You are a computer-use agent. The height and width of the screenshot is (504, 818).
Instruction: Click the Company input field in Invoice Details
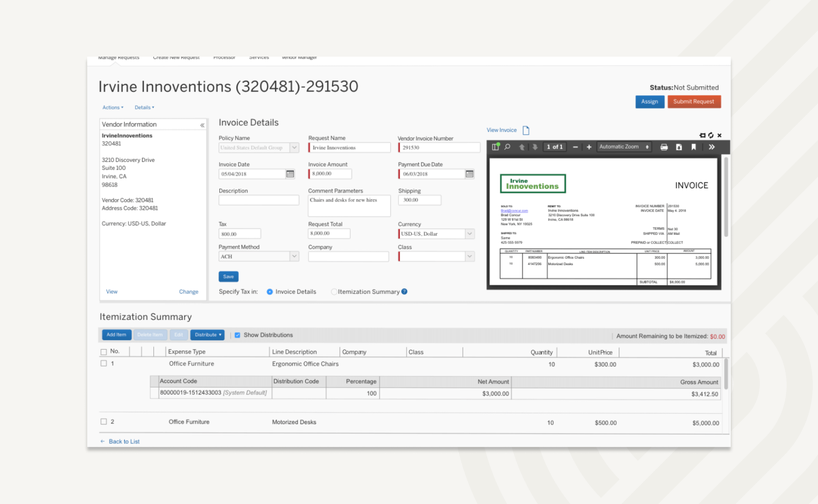tap(348, 256)
